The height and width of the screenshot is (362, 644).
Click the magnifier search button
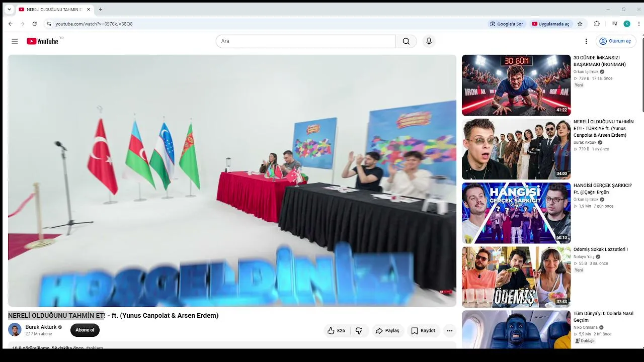(x=406, y=41)
